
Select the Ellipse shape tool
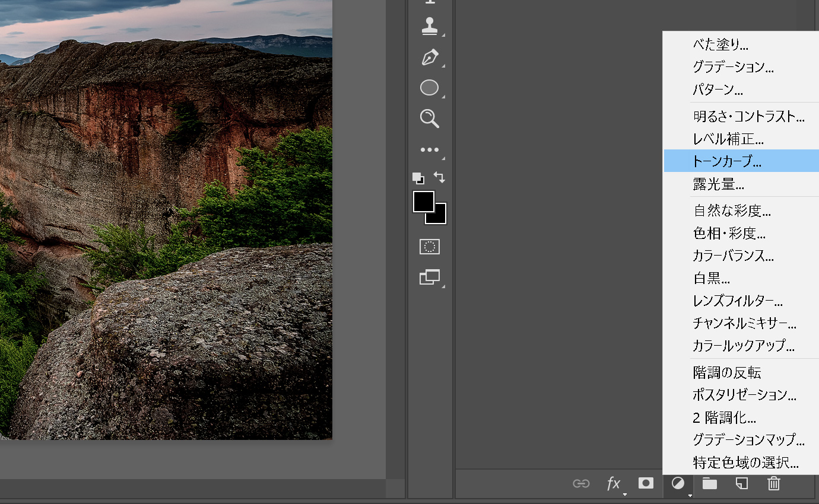[429, 88]
